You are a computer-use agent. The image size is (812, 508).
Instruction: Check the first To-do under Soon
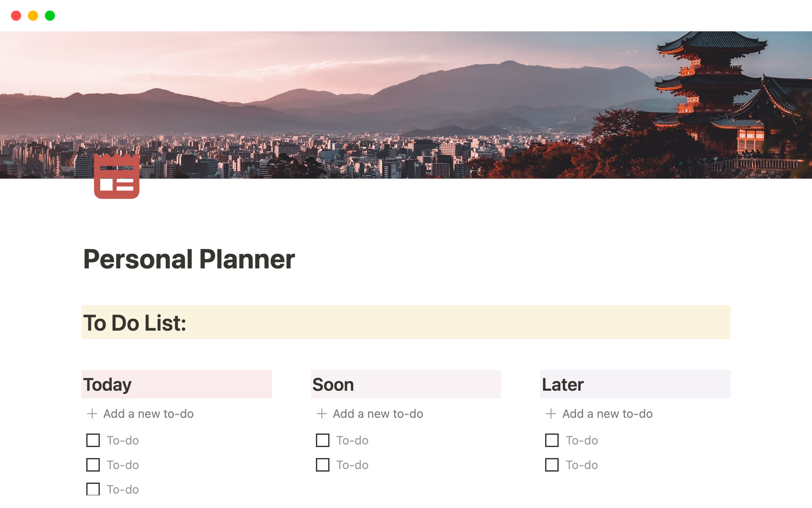click(x=323, y=440)
